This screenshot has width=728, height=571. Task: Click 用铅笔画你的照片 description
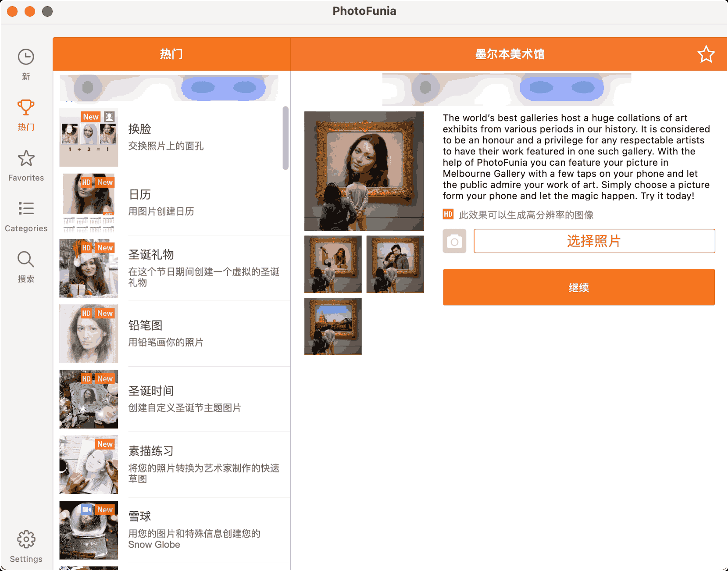click(166, 342)
